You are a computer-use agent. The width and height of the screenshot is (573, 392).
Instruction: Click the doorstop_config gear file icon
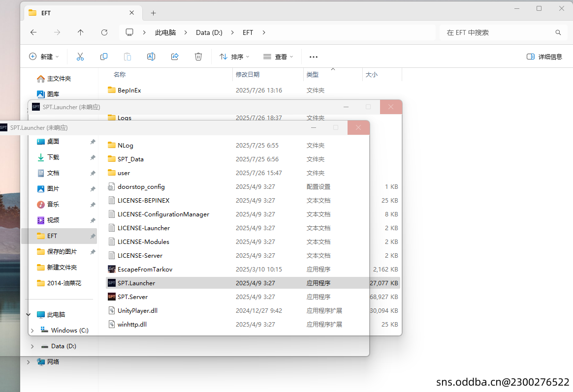coord(111,187)
